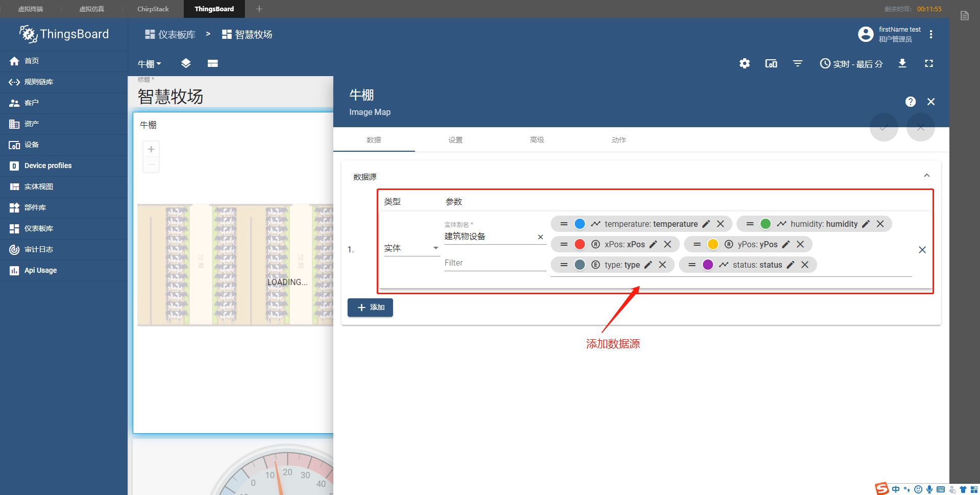980x495 pixels.
Task: Open Device profiles from sidebar
Action: coord(47,166)
